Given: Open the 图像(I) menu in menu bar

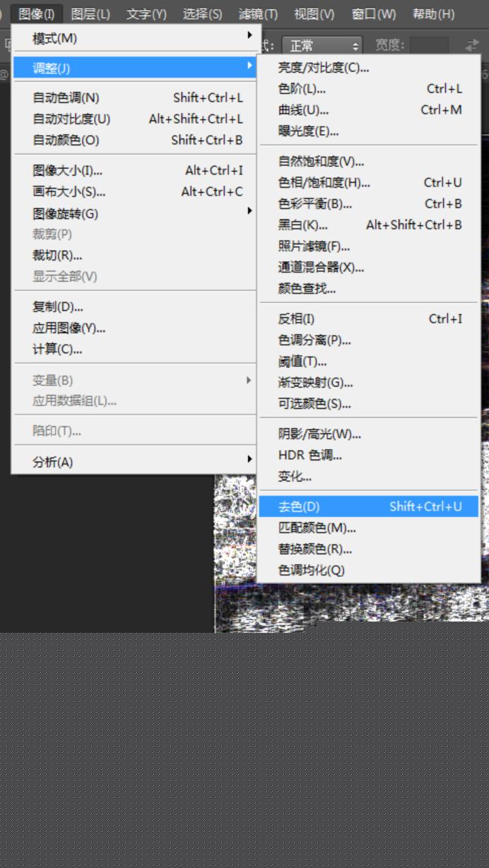Looking at the screenshot, I should 37,13.
